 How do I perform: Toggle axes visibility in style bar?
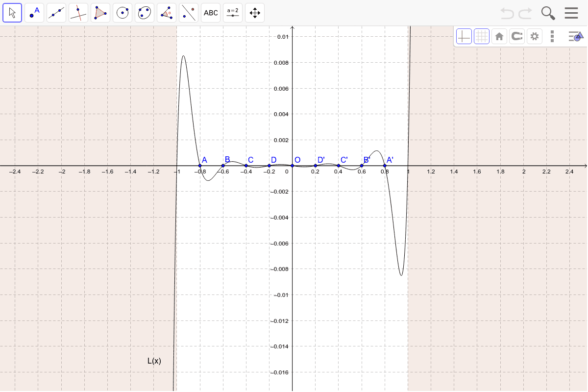[x=464, y=36]
